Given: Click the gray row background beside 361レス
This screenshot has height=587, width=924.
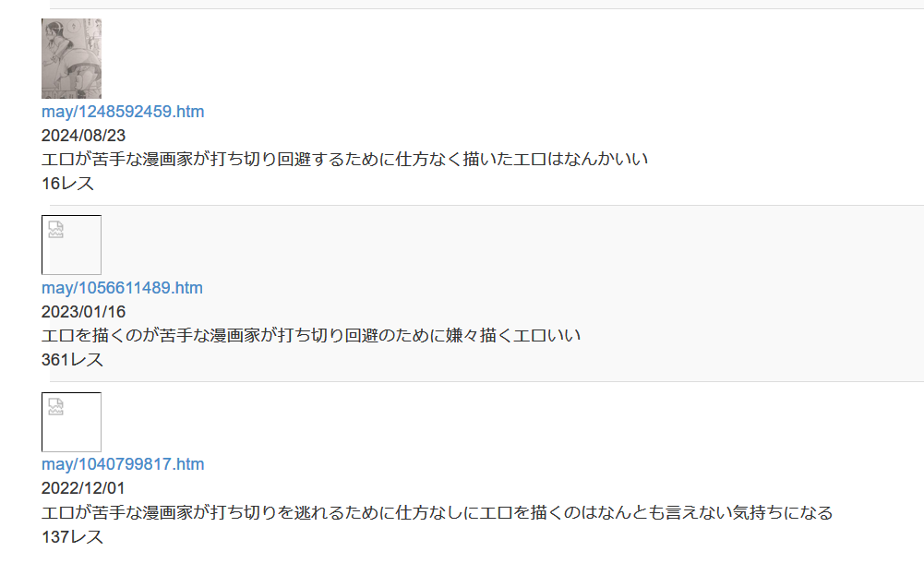Looking at the screenshot, I should click(512, 360).
